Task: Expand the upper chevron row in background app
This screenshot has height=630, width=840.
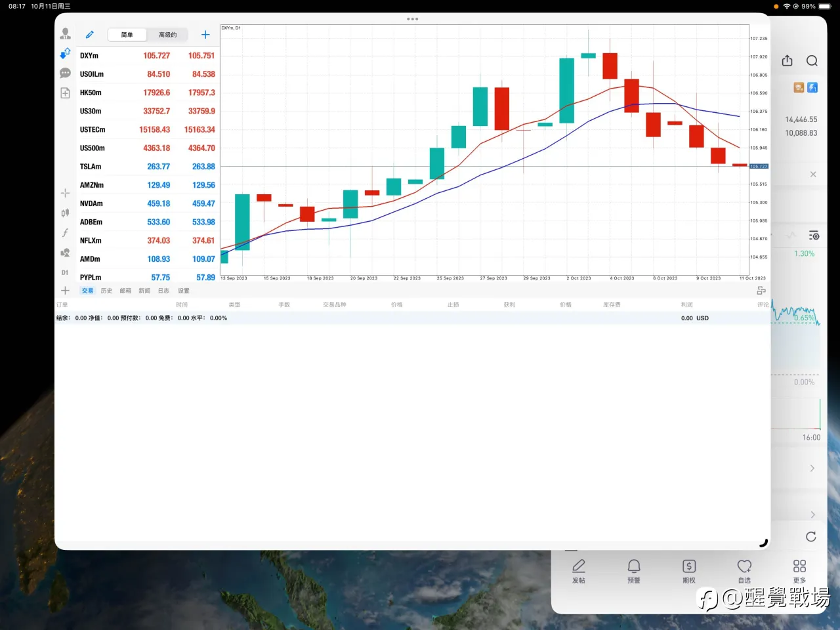Action: click(812, 468)
